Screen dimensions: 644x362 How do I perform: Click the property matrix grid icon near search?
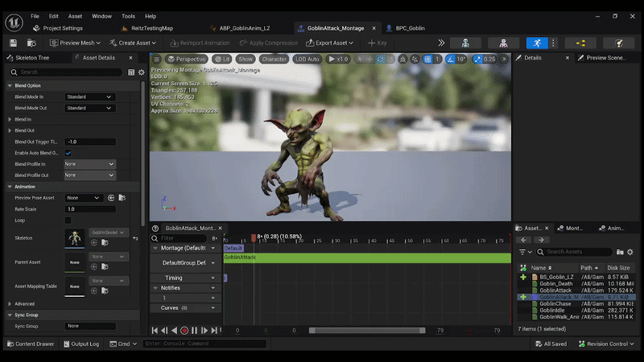(x=131, y=72)
